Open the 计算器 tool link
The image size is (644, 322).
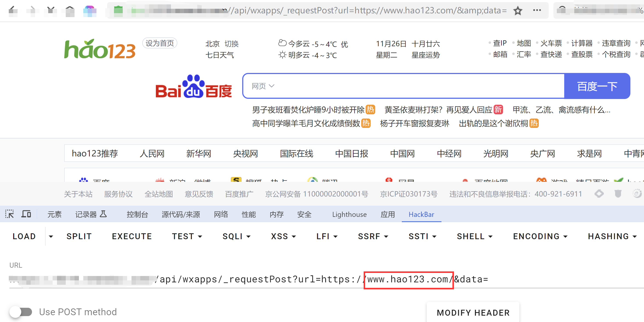click(x=582, y=43)
